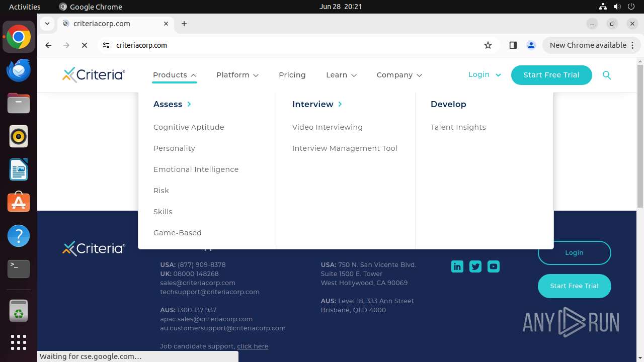Image resolution: width=644 pixels, height=362 pixels.
Task: Open the Files manager dock icon
Action: click(x=19, y=103)
